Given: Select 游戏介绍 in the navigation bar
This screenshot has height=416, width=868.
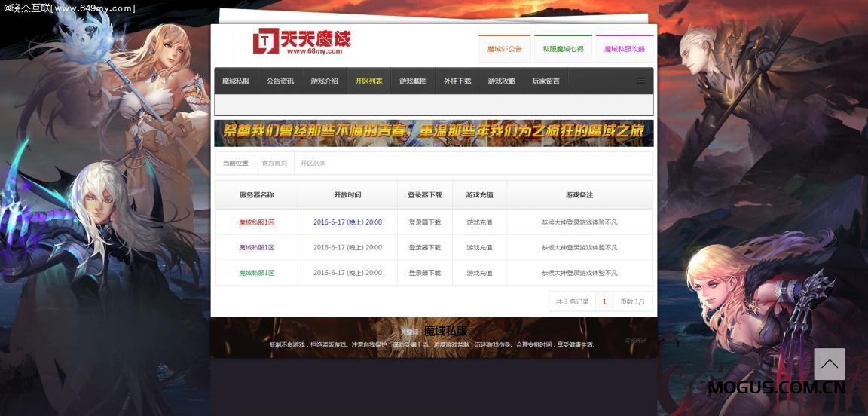Looking at the screenshot, I should point(324,81).
